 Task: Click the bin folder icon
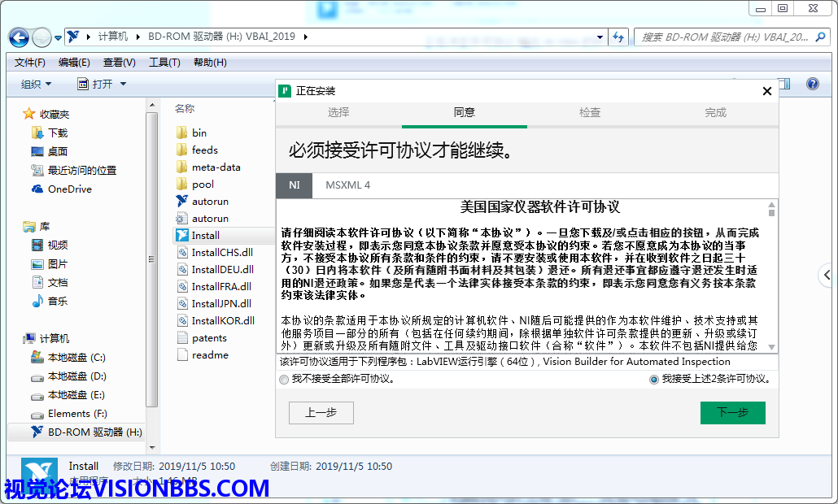point(182,133)
